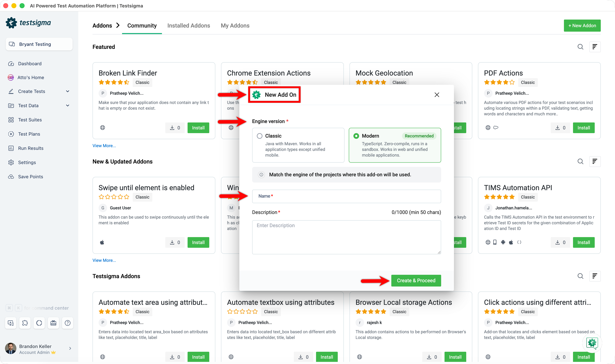Image resolution: width=615 pixels, height=364 pixels.
Task: Install the Broken Link Finder addon
Action: 198,128
